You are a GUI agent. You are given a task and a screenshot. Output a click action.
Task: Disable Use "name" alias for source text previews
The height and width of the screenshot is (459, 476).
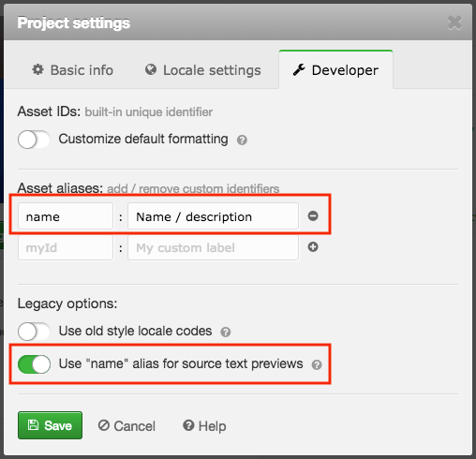click(x=34, y=364)
